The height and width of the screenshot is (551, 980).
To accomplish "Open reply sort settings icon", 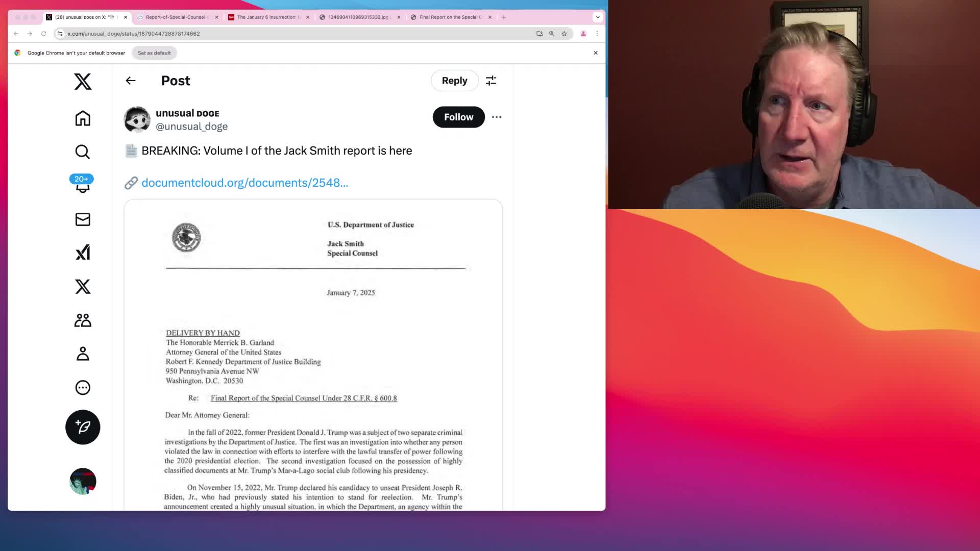I will [x=491, y=81].
